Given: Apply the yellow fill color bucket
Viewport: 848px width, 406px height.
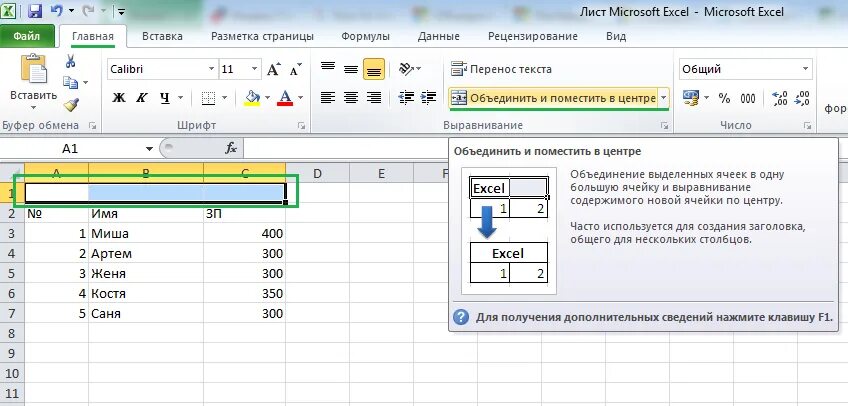Looking at the screenshot, I should [x=252, y=98].
